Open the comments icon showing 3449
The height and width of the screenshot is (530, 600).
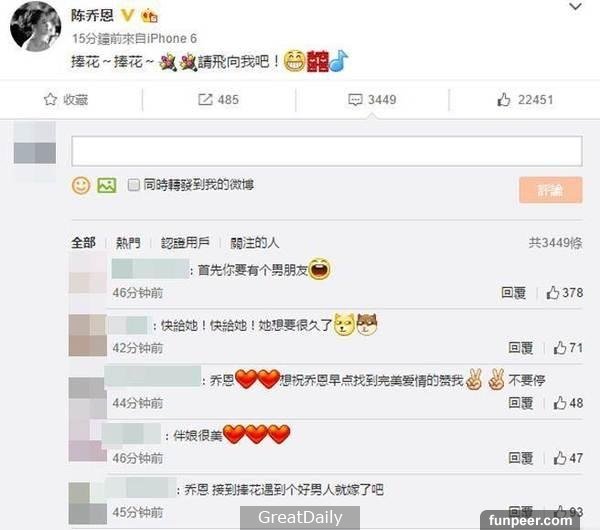click(355, 100)
